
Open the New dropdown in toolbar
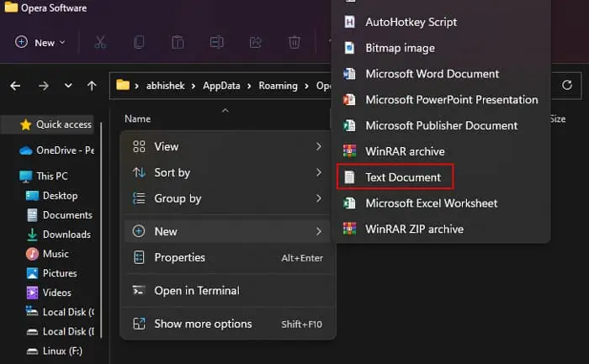coord(40,42)
